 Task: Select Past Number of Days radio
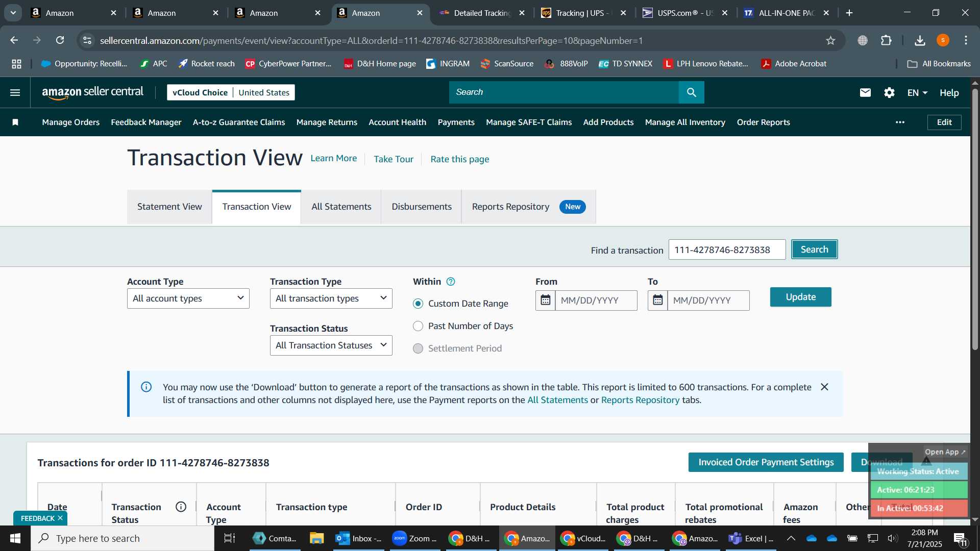click(x=418, y=326)
